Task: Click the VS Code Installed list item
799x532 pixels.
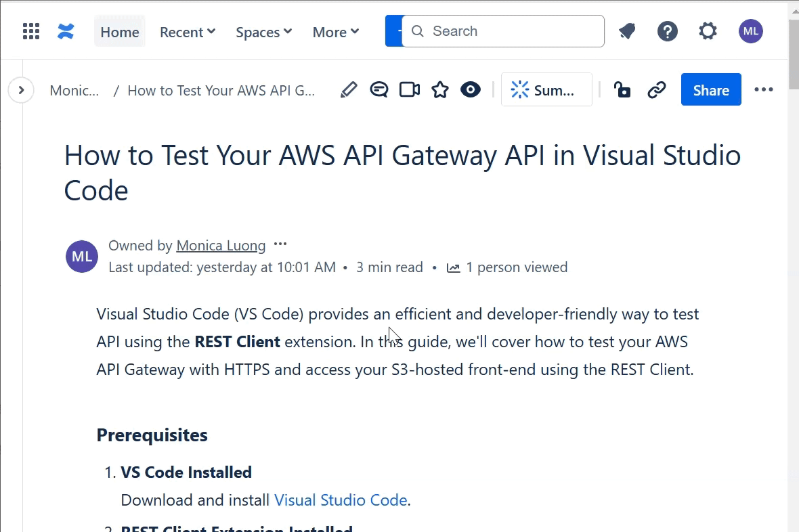Action: pyautogui.click(x=186, y=472)
